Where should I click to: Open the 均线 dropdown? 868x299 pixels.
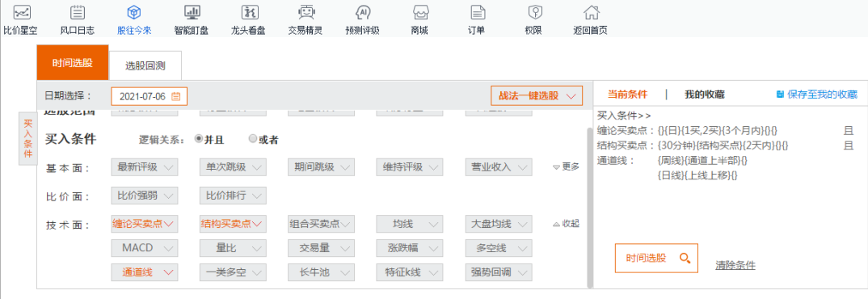(x=411, y=224)
